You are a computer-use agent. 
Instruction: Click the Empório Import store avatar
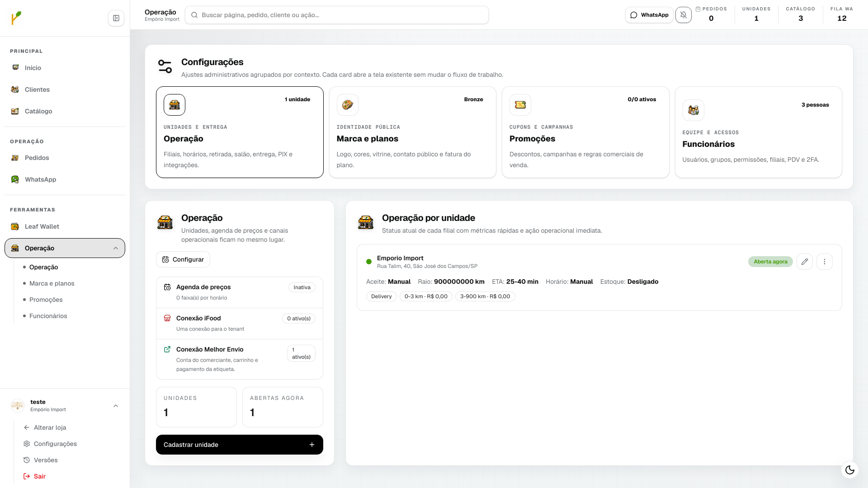point(18,406)
